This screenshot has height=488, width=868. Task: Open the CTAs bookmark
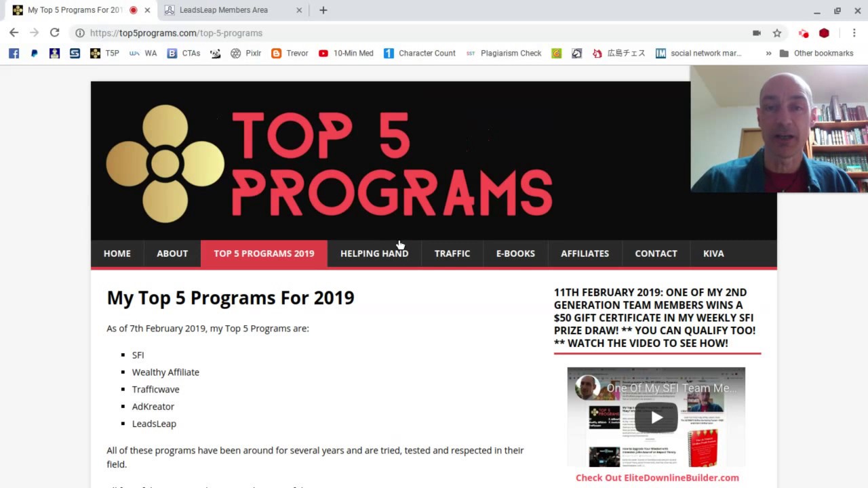[x=184, y=53]
